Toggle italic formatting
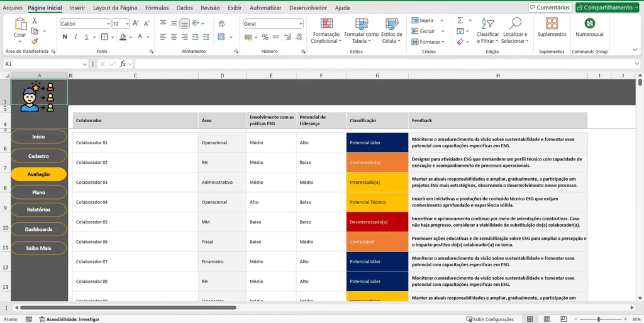The width and height of the screenshot is (644, 323). pos(74,37)
